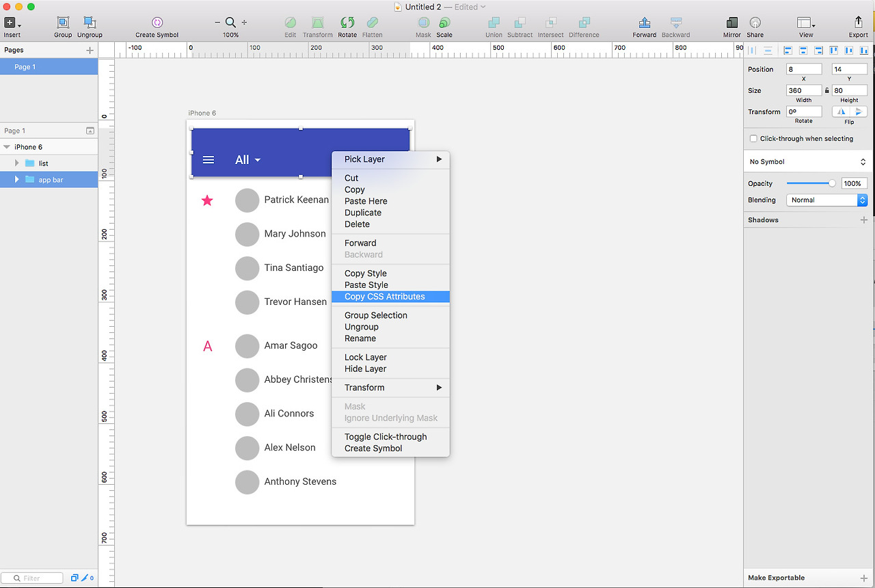Viewport: 875px width, 588px height.
Task: Add a new page with plus button
Action: (90, 50)
